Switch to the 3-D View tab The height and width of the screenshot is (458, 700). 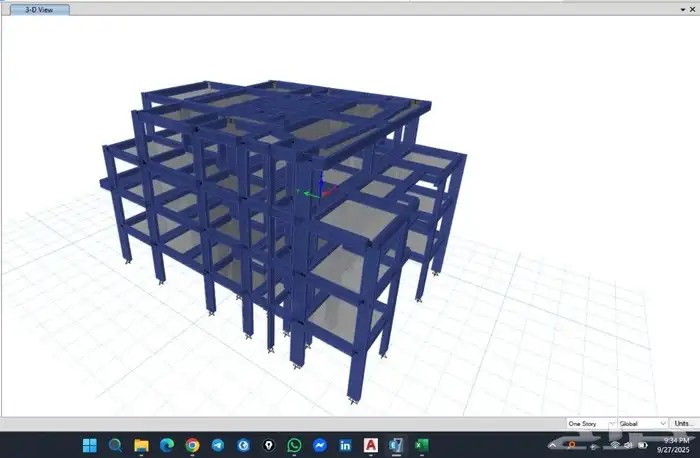40,8
